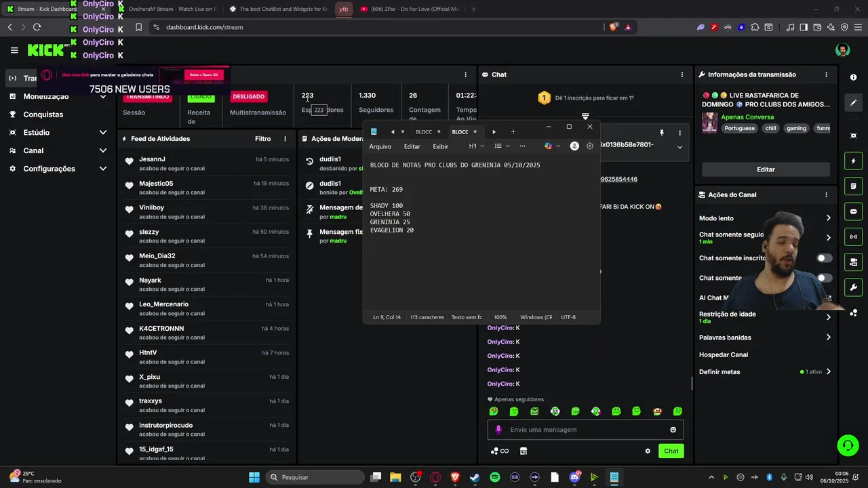Screen dimensions: 868x488
Task: Click the lightning bolt icon in right sidebar
Action: [853, 161]
